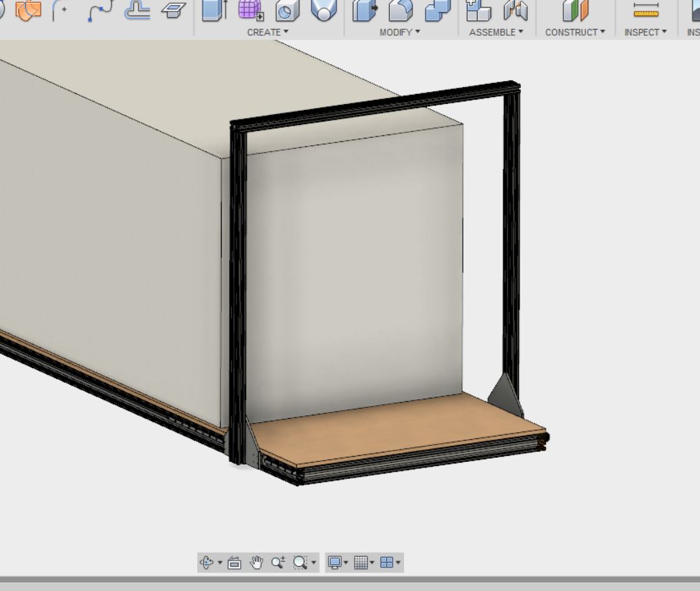The image size is (700, 591).
Task: Activate the Press Pull tool
Action: 366,10
